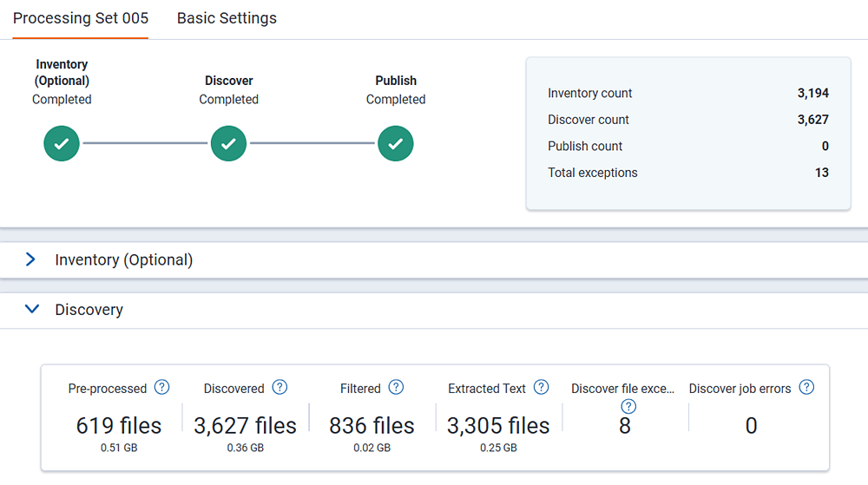Viewport: 868px width, 485px height.
Task: Click the Inventory count label
Action: (589, 93)
